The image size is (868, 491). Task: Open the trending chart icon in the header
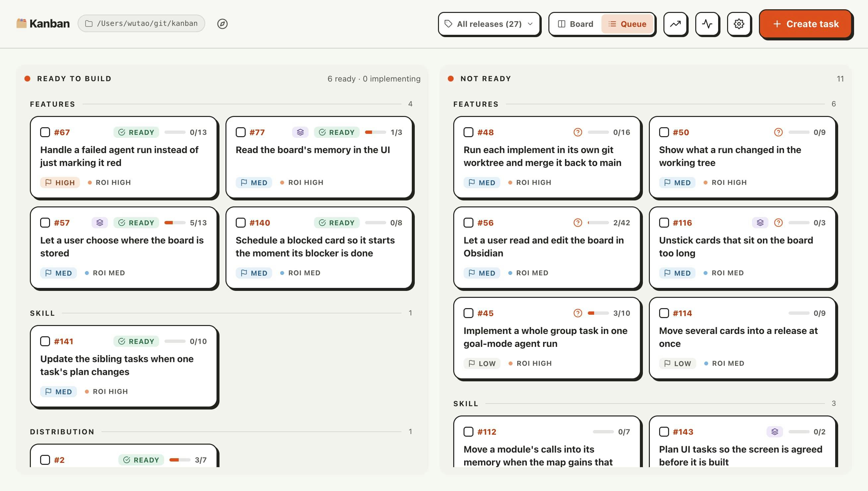coord(675,24)
